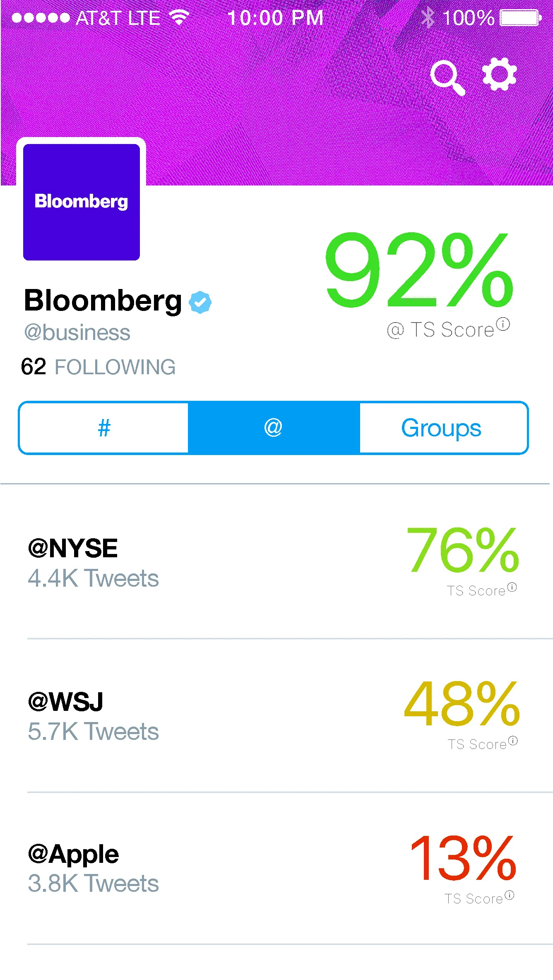This screenshot has width=553, height=980.
Task: Tap the 76% score for NYSE
Action: (463, 549)
